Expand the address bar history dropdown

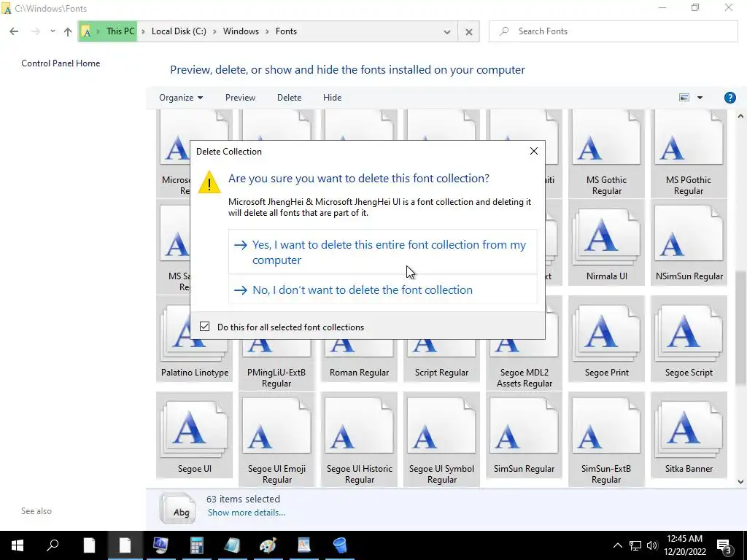447,32
